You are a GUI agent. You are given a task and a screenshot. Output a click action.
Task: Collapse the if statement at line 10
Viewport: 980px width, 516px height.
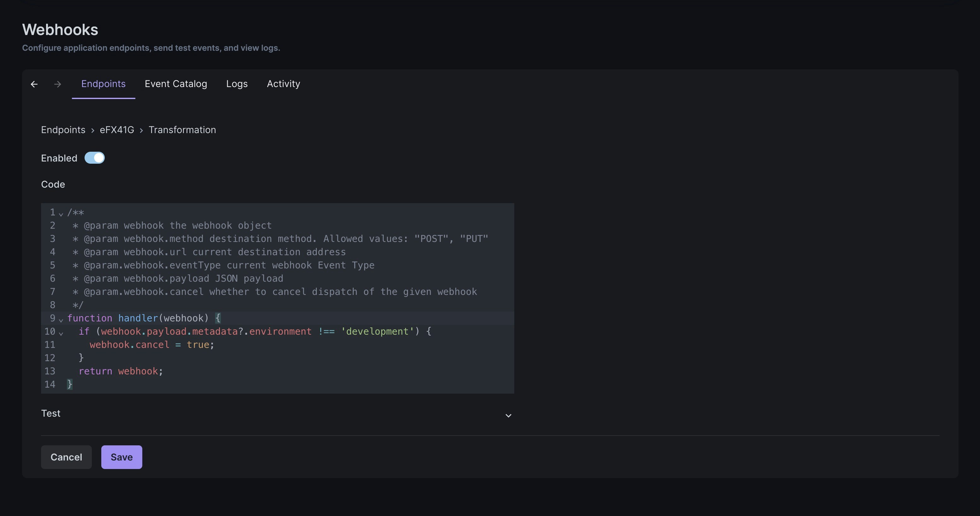tap(61, 333)
